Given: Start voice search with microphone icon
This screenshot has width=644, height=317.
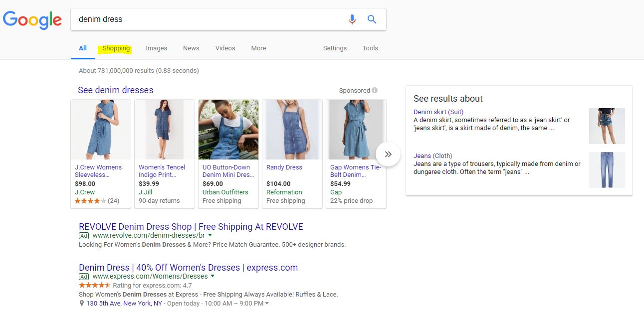Looking at the screenshot, I should pos(352,19).
